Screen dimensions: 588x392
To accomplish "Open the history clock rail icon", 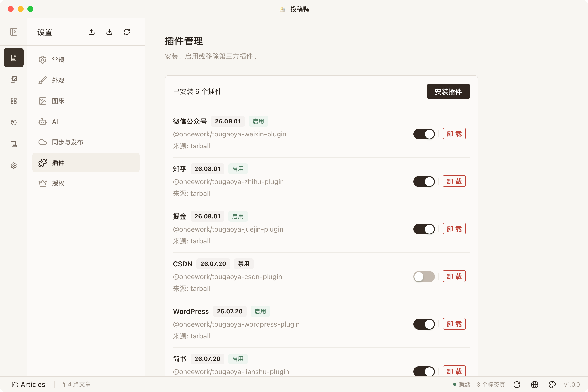I will click(x=13, y=122).
